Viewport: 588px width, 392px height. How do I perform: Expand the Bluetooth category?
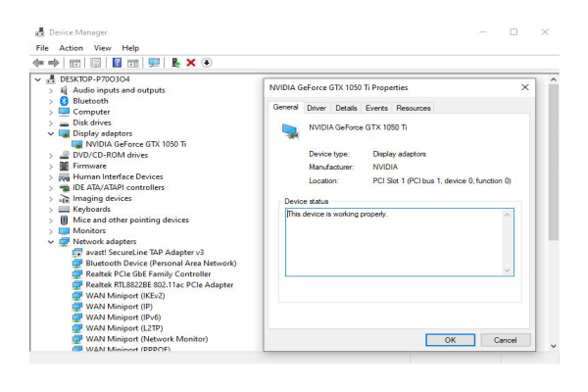coord(51,101)
